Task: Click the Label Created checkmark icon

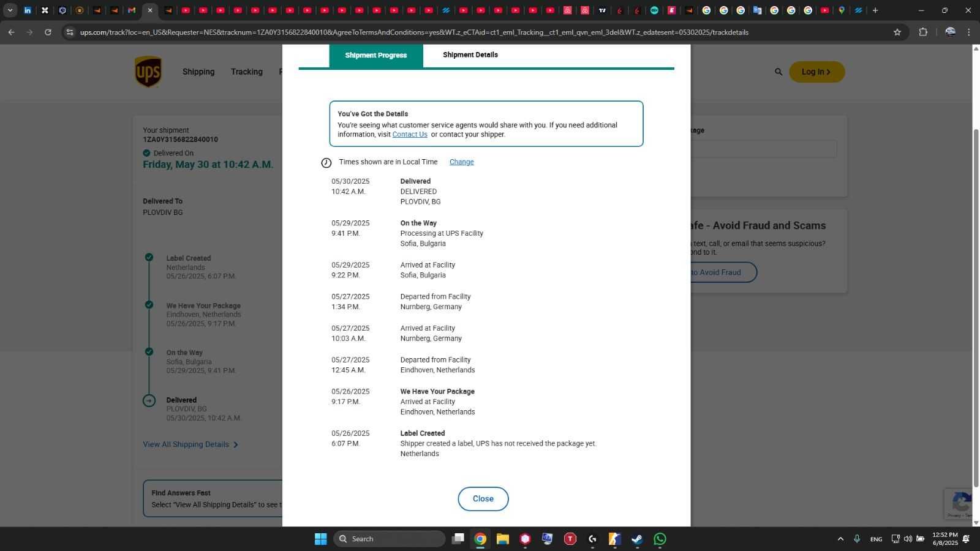Action: point(149,257)
